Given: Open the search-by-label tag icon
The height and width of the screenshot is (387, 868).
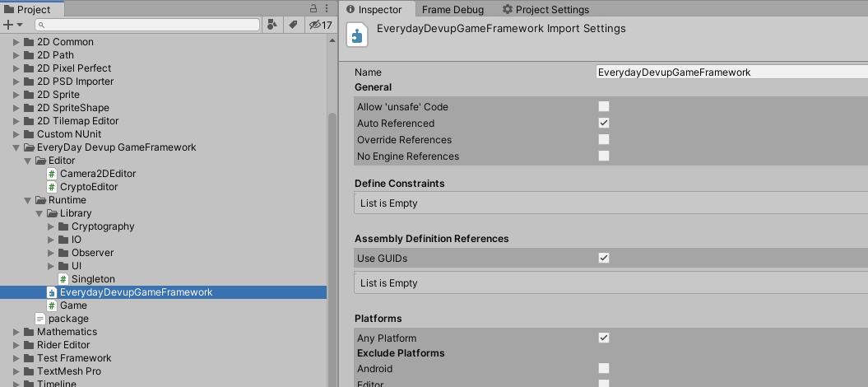Looking at the screenshot, I should click(x=294, y=25).
